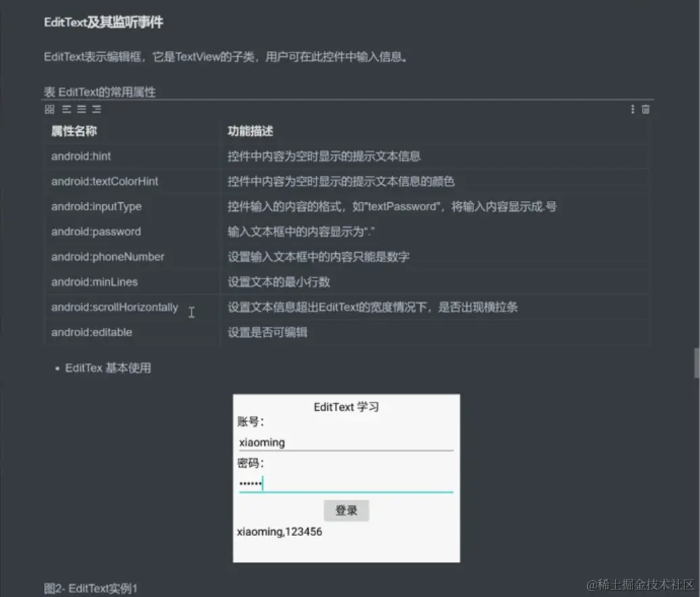Click the xiaoming account input field
700x597 pixels.
346,442
